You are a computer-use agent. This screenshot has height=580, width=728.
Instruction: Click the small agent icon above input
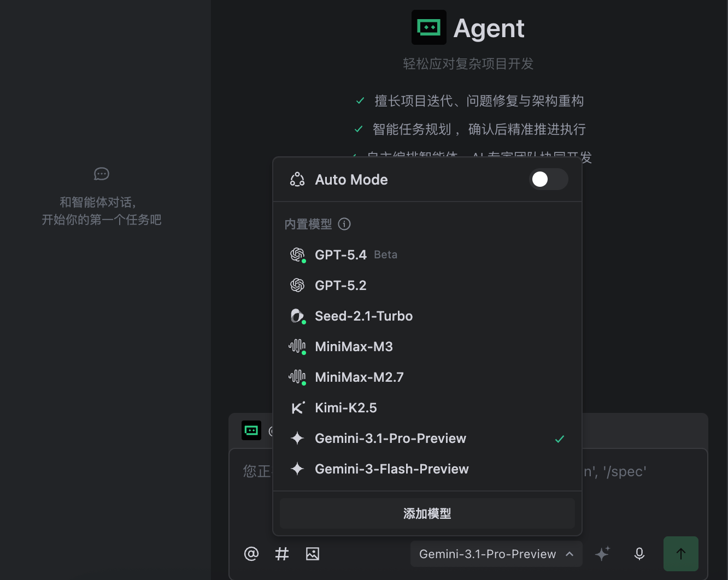[251, 431]
